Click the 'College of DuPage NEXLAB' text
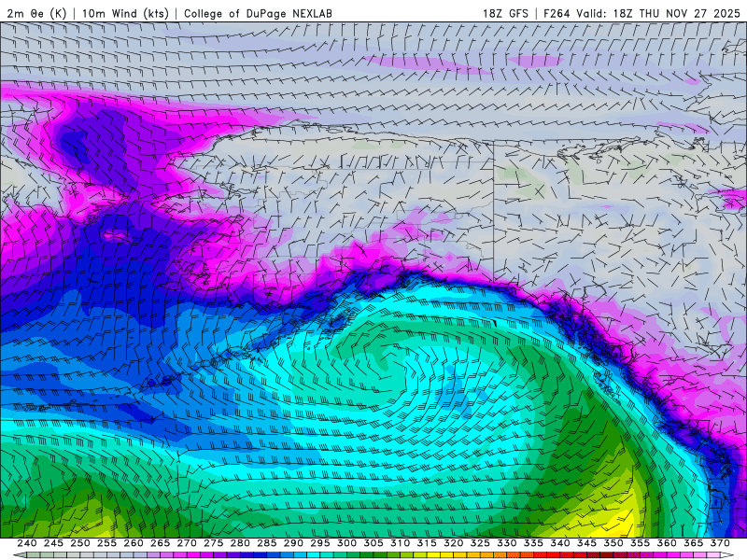This screenshot has width=747, height=560. 258,13
